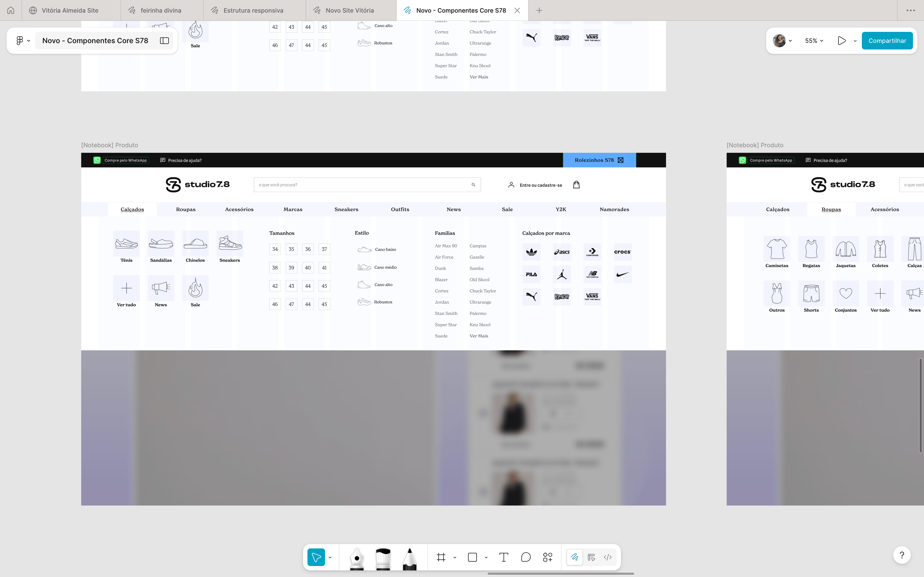Click the Present play button
This screenshot has width=924, height=577.
point(842,40)
